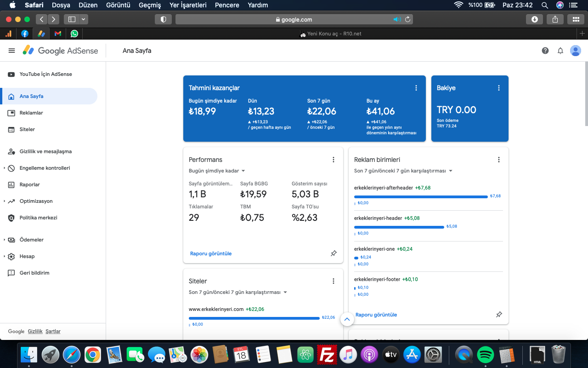
Task: Open the AdSense help icon
Action: click(545, 51)
